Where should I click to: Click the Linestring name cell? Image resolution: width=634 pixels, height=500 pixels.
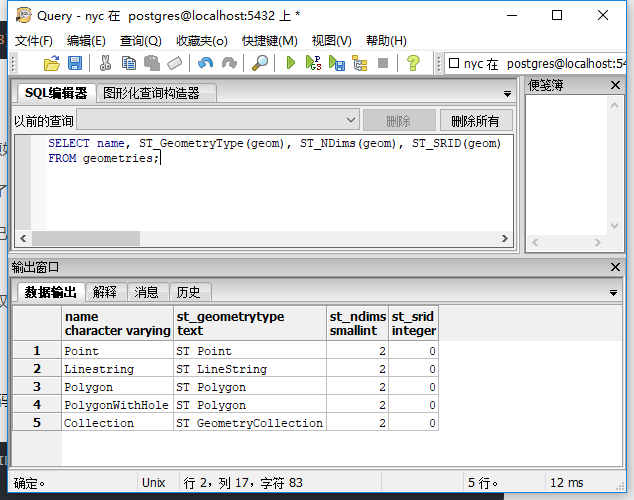click(x=118, y=369)
